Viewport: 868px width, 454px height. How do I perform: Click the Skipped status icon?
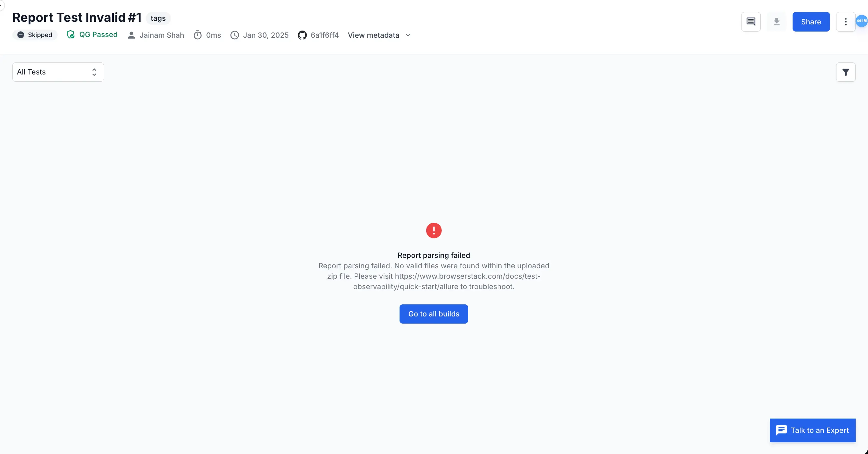click(20, 35)
